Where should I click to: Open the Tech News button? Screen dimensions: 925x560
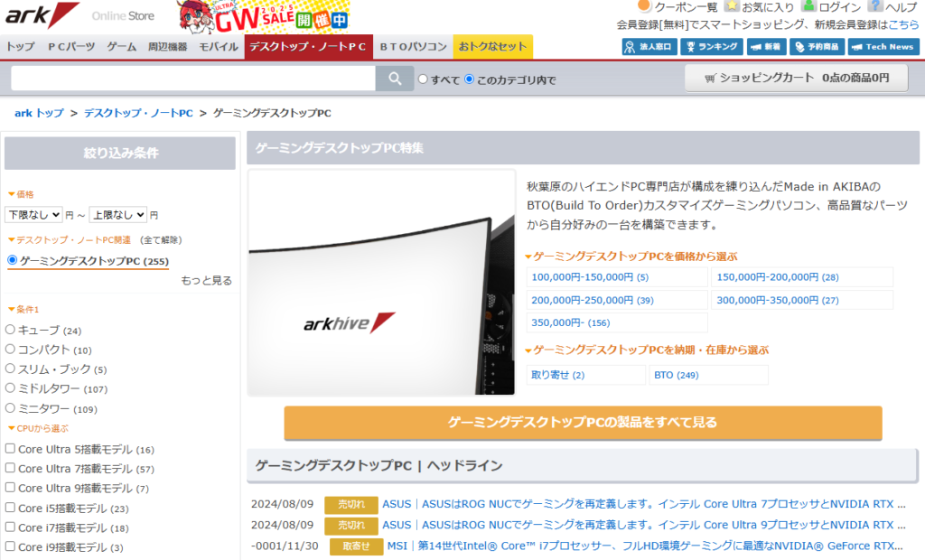(883, 47)
